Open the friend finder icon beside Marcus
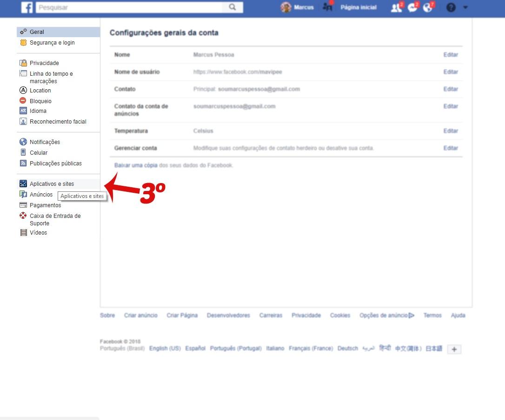This screenshot has width=505, height=420. point(327,7)
